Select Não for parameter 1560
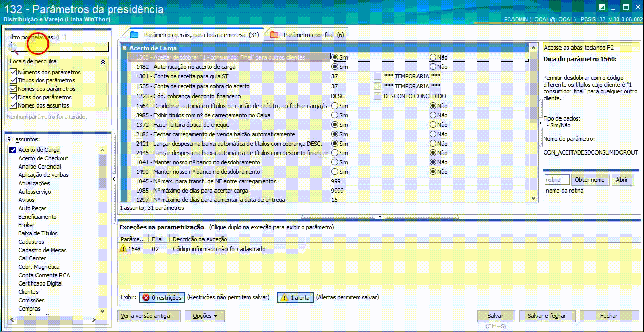644x332 pixels. [x=433, y=57]
